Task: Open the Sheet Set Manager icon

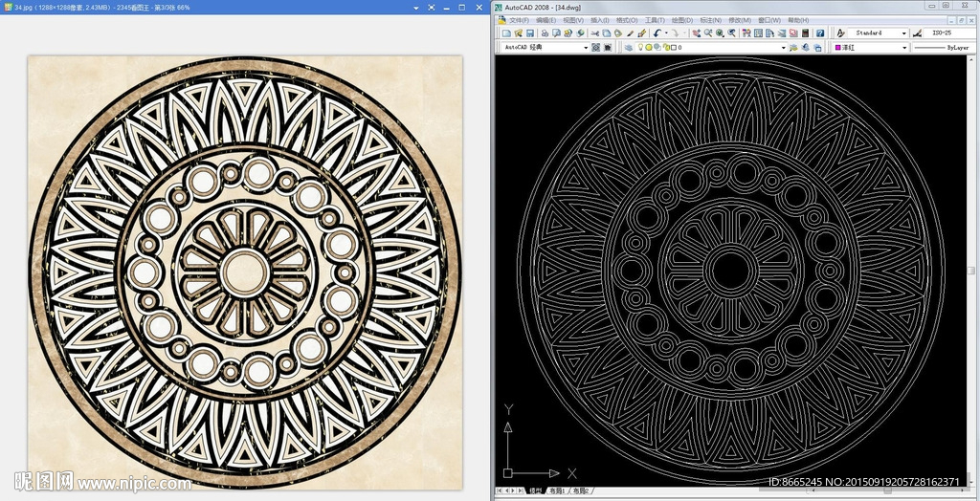Action: point(782,33)
